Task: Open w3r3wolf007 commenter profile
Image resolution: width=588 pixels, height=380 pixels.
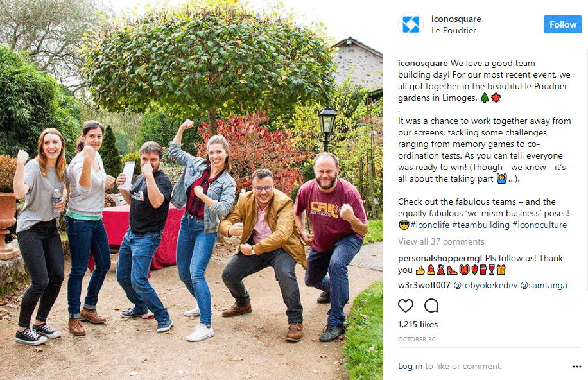Action: click(424, 285)
